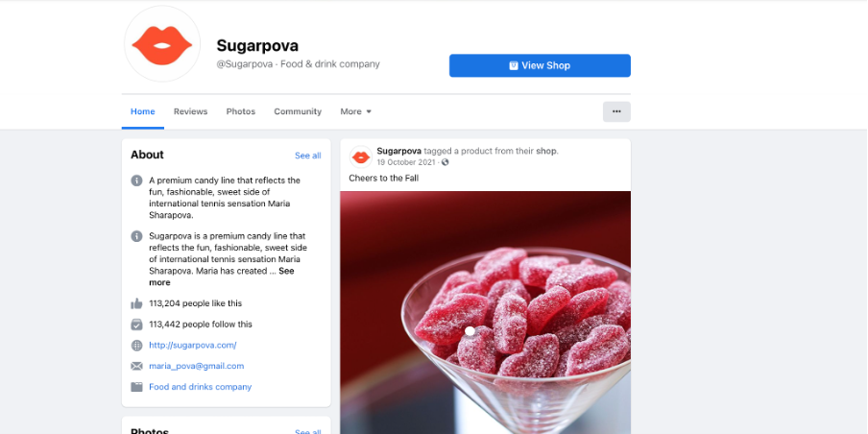Click the globe public-visibility icon on the post
Viewport: 868px width, 434px height.
click(446, 162)
